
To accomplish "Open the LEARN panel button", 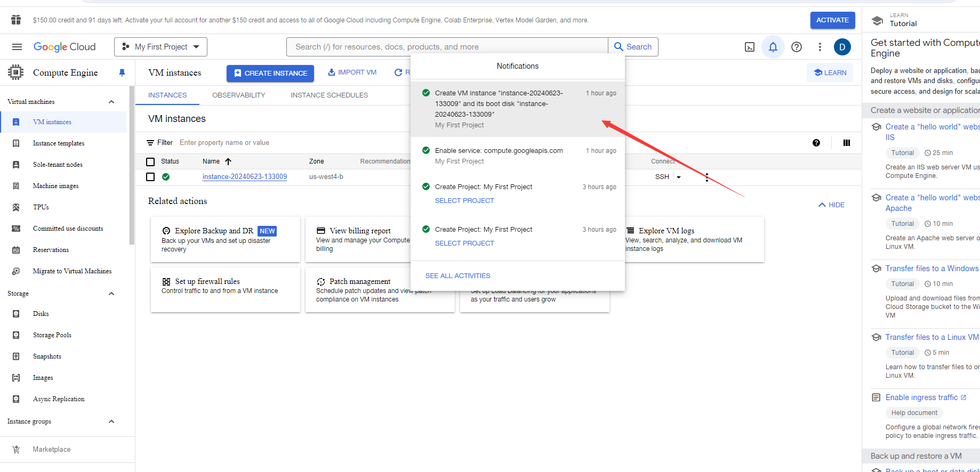I will [830, 73].
